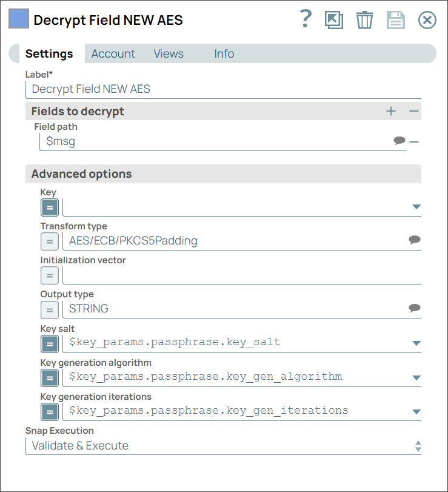Switch to the Views tab

[169, 53]
